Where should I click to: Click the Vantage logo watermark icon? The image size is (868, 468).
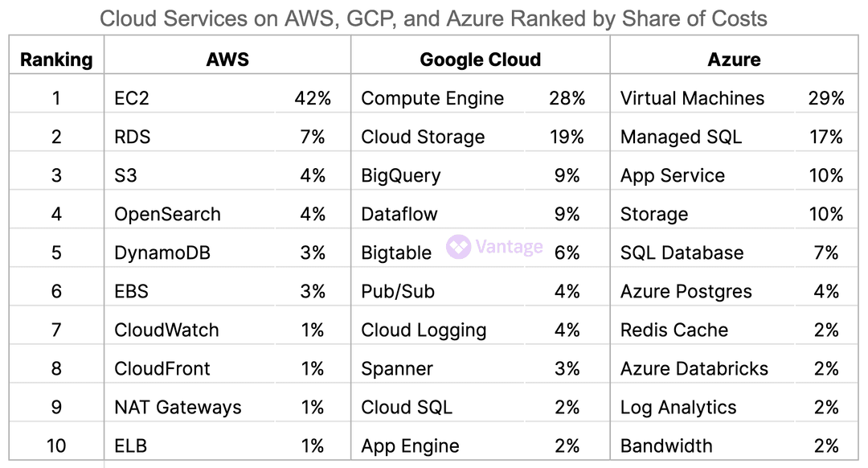(458, 246)
